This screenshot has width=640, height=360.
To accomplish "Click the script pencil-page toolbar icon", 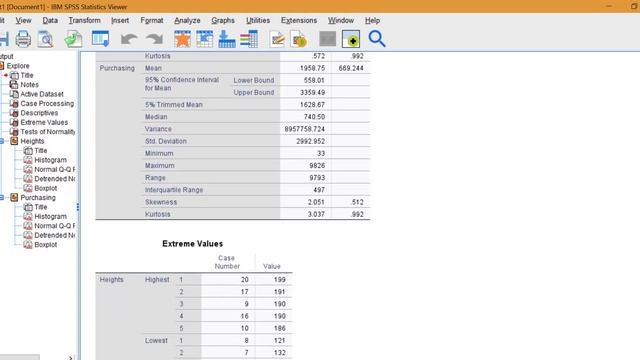I will pyautogui.click(x=278, y=39).
